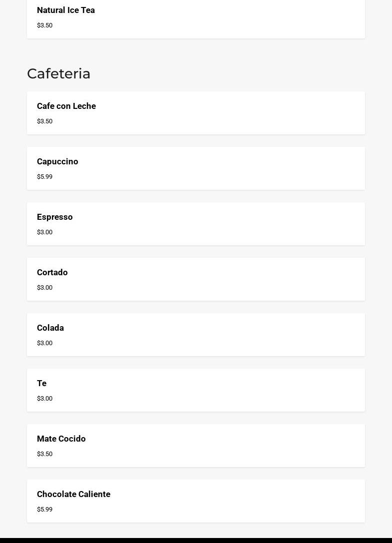The height and width of the screenshot is (543, 392).
Task: Click the $5.99 price under Chocolate Caliente
Action: coord(44,509)
